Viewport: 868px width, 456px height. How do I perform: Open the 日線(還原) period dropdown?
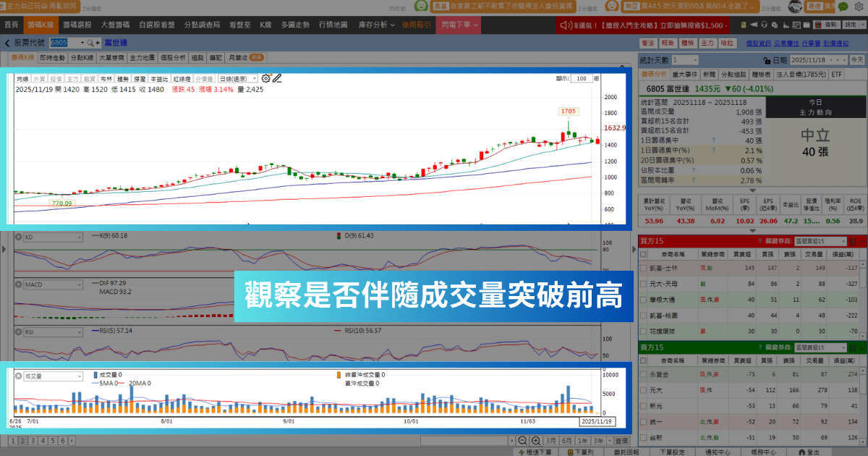[238, 78]
